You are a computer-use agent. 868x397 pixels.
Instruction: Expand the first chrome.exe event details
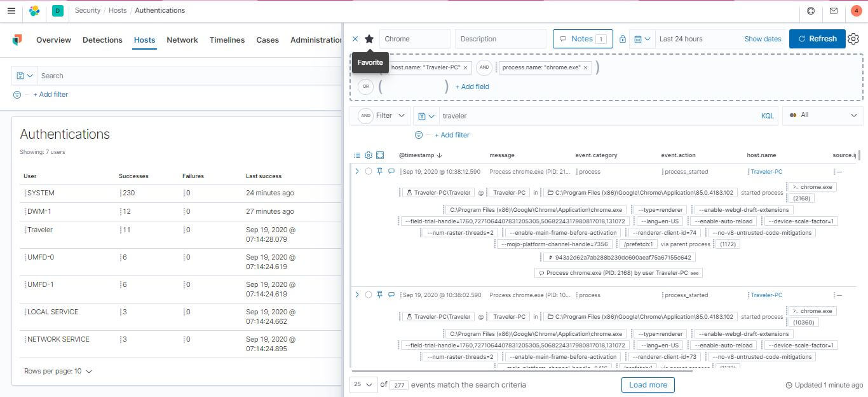356,171
